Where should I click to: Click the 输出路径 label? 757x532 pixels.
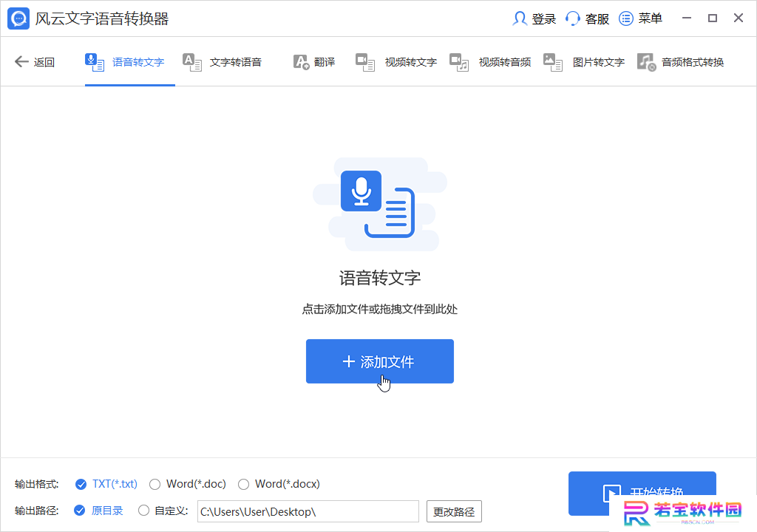37,511
